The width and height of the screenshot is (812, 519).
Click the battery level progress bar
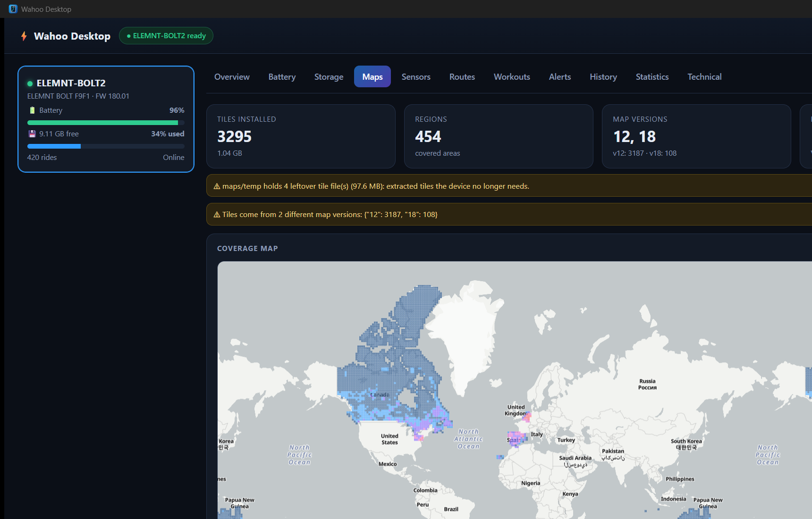click(106, 123)
